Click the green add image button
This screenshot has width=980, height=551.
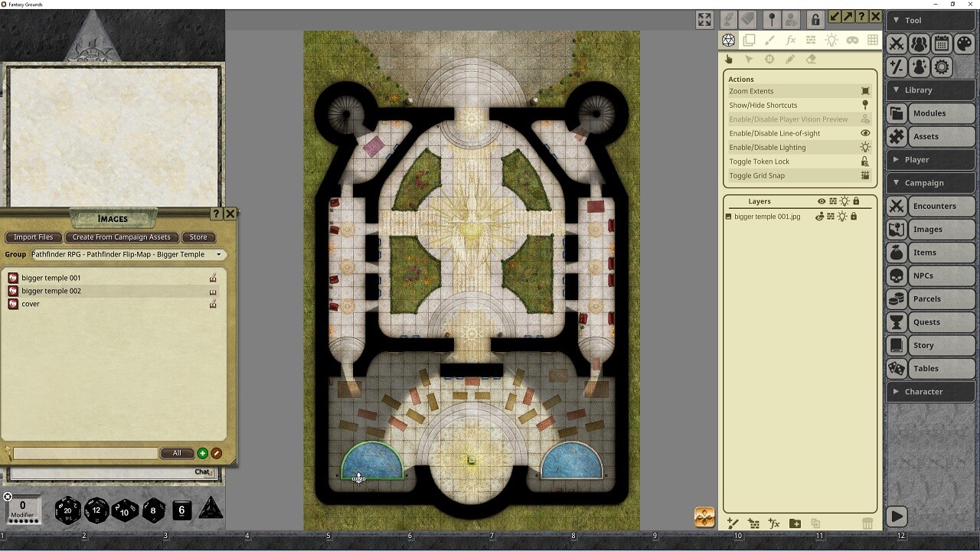(202, 453)
